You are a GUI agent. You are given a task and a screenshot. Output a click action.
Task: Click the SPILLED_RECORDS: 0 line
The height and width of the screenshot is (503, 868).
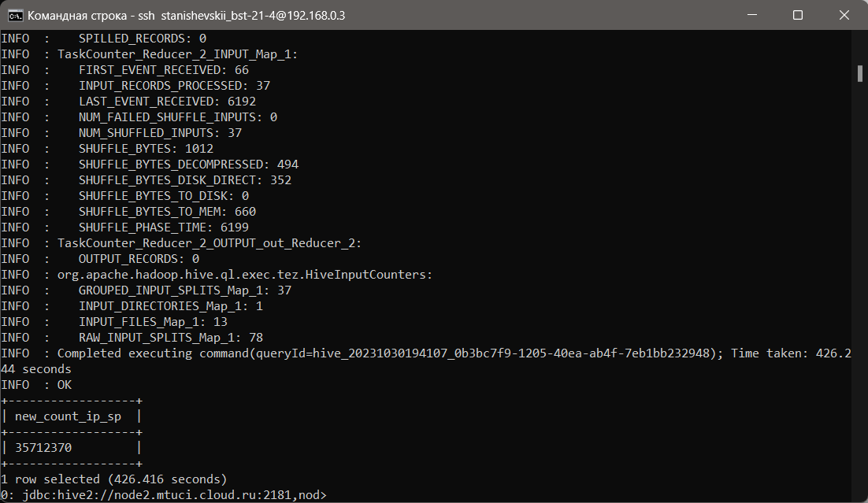[x=142, y=38]
